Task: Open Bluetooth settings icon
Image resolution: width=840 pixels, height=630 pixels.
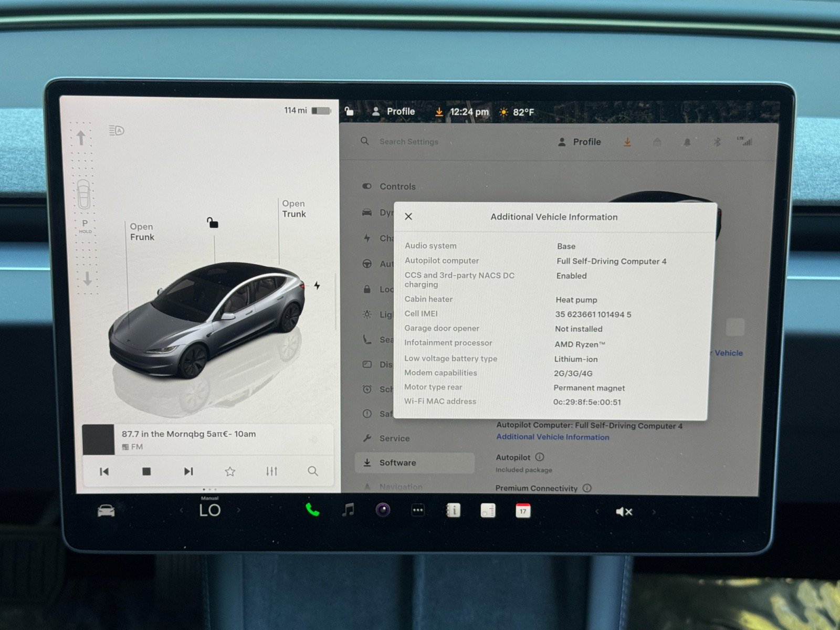Action: 717,142
